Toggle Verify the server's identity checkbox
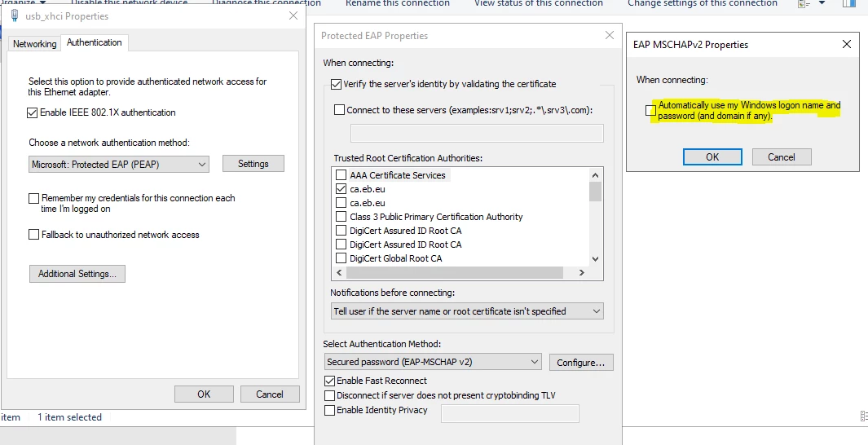Image resolution: width=868 pixels, height=445 pixels. 336,85
